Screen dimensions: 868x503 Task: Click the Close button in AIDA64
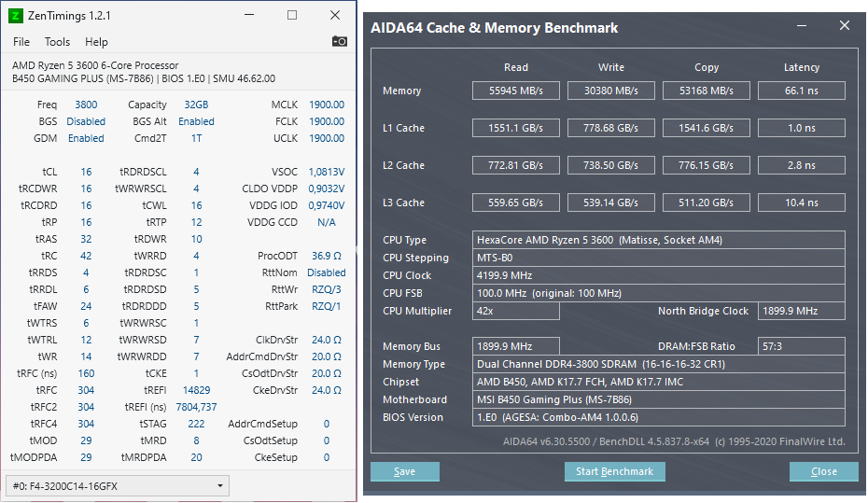pos(824,471)
